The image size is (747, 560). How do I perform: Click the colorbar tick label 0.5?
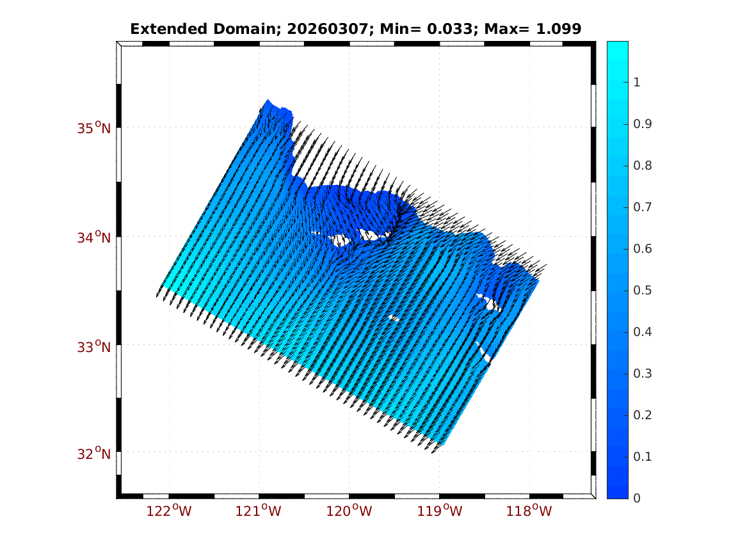(x=641, y=290)
